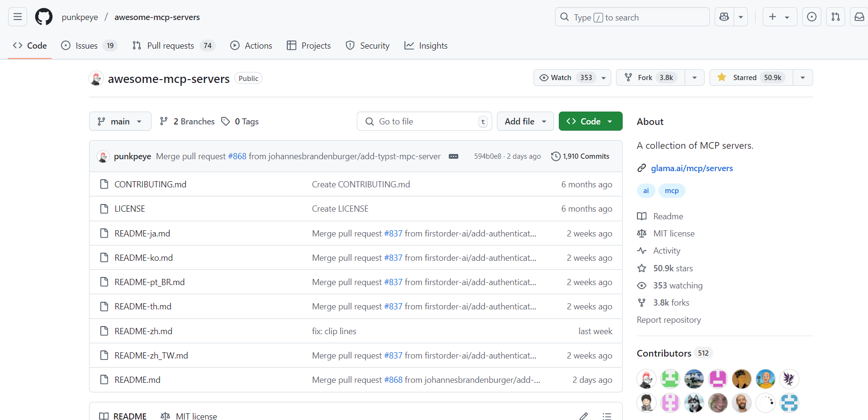Open README-zh_TW.md file
This screenshot has height=420, width=868.
point(151,356)
